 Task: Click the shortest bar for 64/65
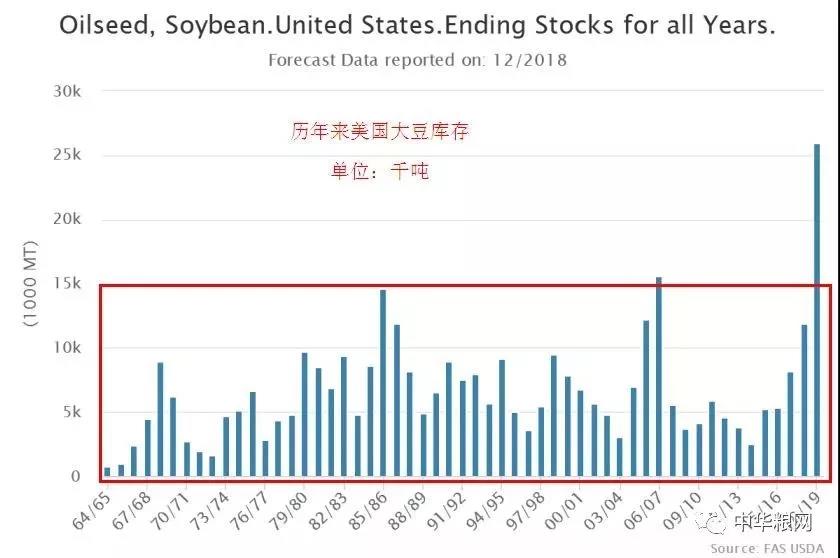pos(107,472)
